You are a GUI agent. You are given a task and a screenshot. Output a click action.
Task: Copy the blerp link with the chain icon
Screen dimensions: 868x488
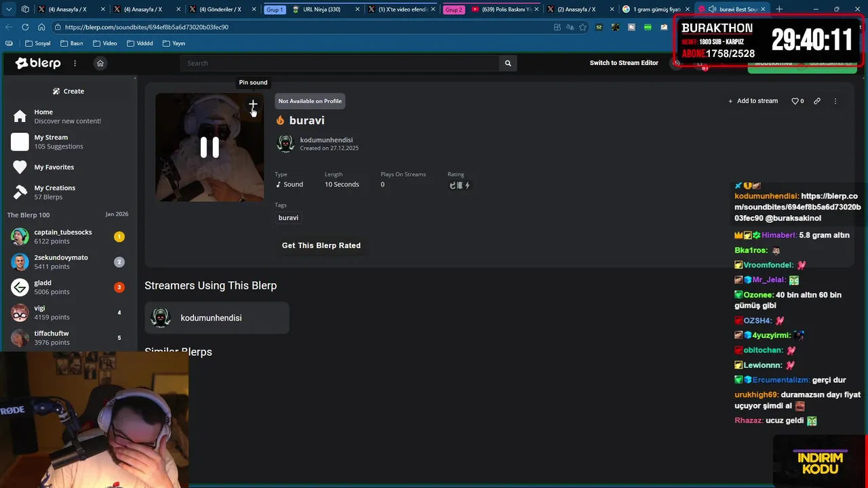[x=817, y=101]
